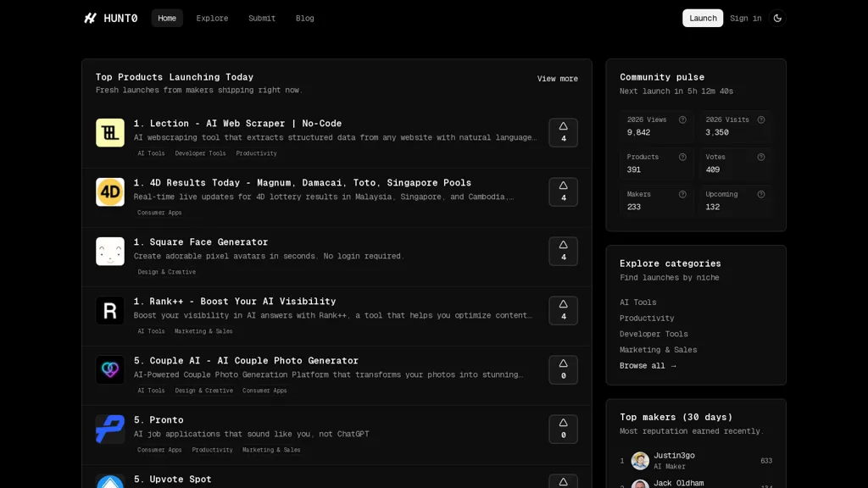
Task: Open Lection - AI Web Scraper title
Action: click(237, 124)
